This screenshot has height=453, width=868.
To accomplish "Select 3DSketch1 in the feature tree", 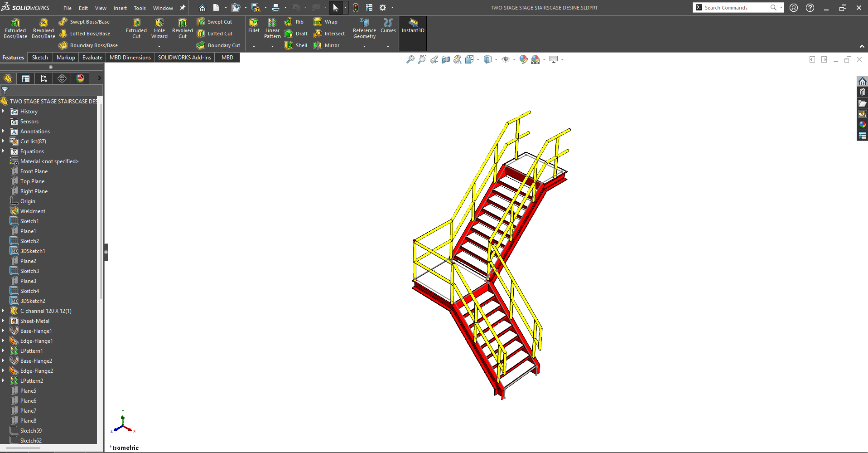I will coord(28,251).
